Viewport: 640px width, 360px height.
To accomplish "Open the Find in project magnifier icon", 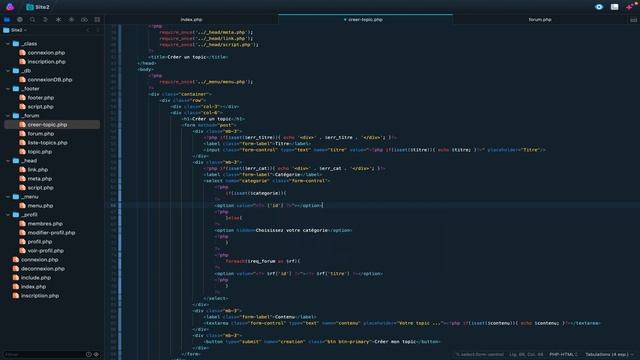I will pos(33,20).
